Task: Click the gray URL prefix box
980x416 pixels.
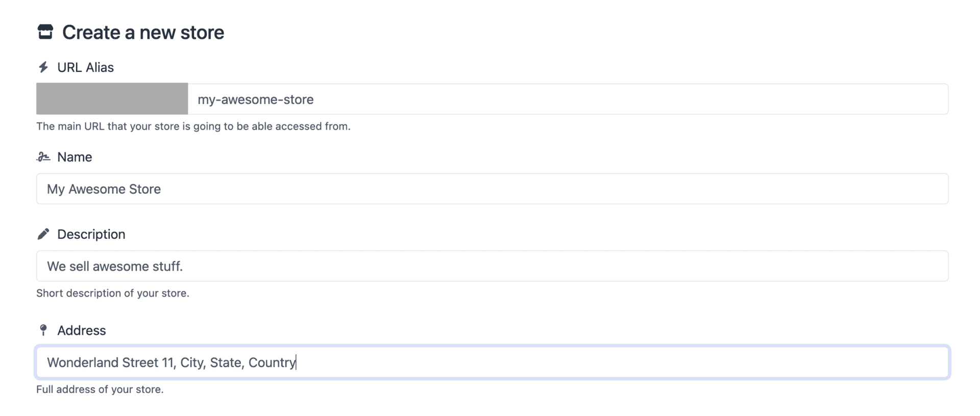Action: click(x=112, y=99)
